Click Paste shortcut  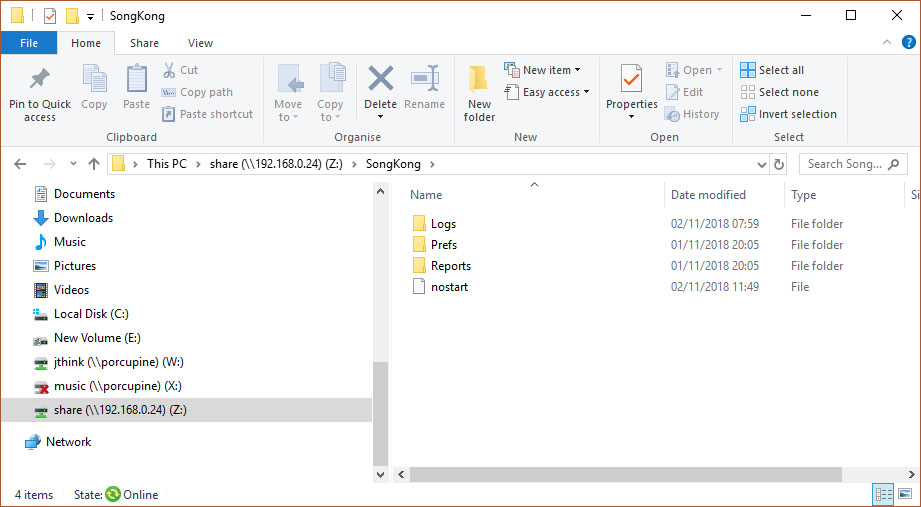click(x=207, y=114)
